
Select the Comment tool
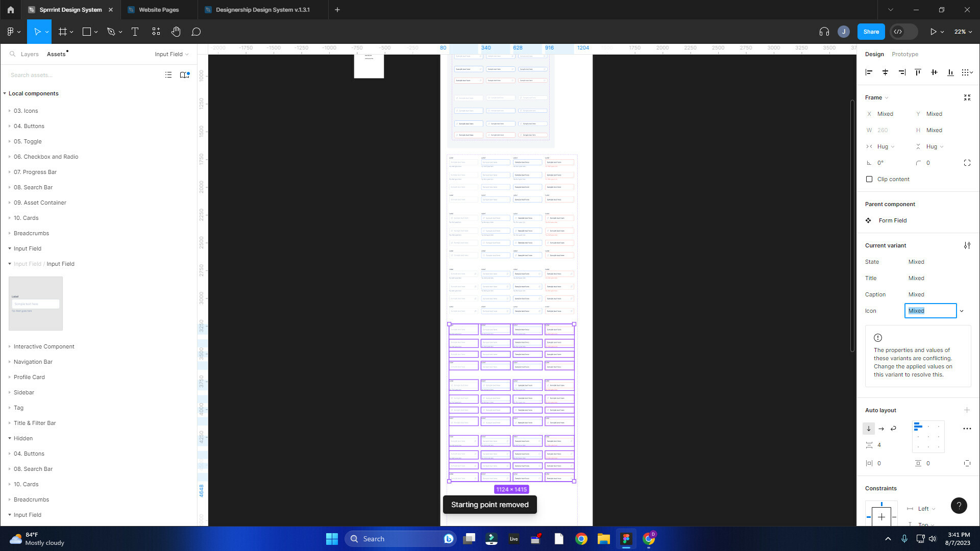point(196,32)
